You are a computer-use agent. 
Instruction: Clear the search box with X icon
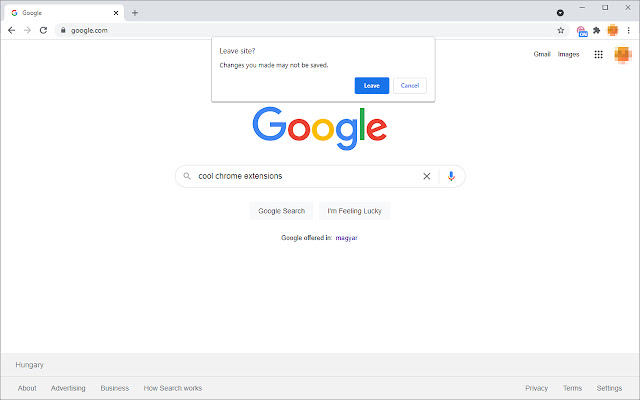click(427, 176)
